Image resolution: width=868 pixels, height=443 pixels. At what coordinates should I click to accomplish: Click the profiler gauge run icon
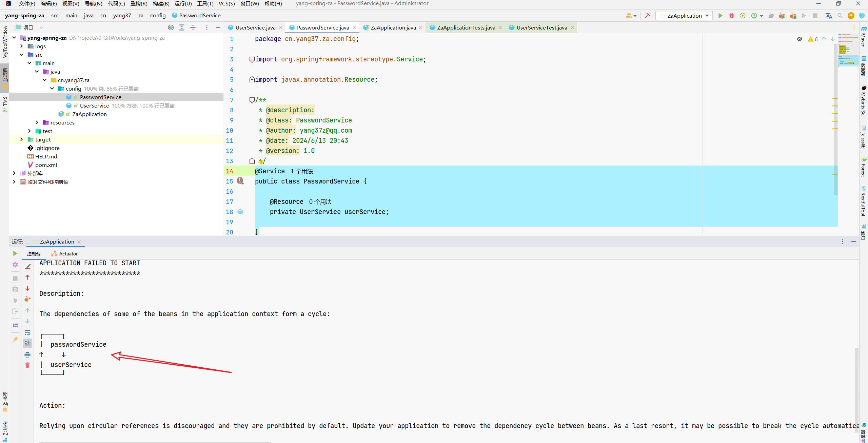coord(754,16)
